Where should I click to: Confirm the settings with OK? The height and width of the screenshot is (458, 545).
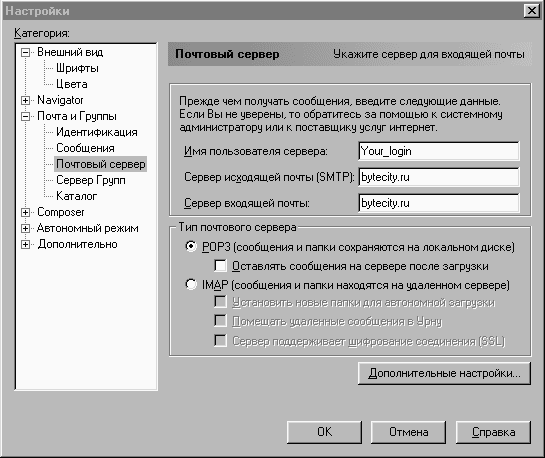324,432
